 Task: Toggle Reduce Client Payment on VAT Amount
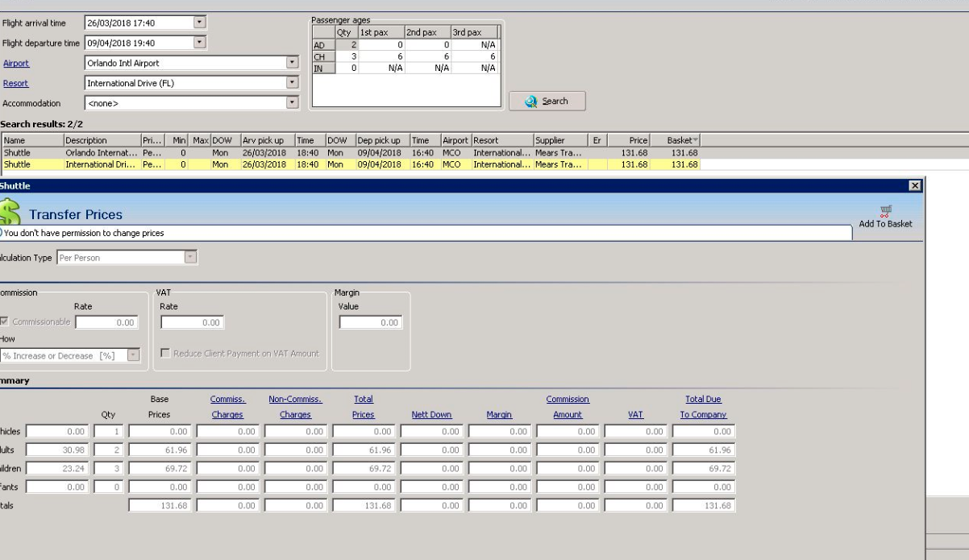(x=165, y=353)
